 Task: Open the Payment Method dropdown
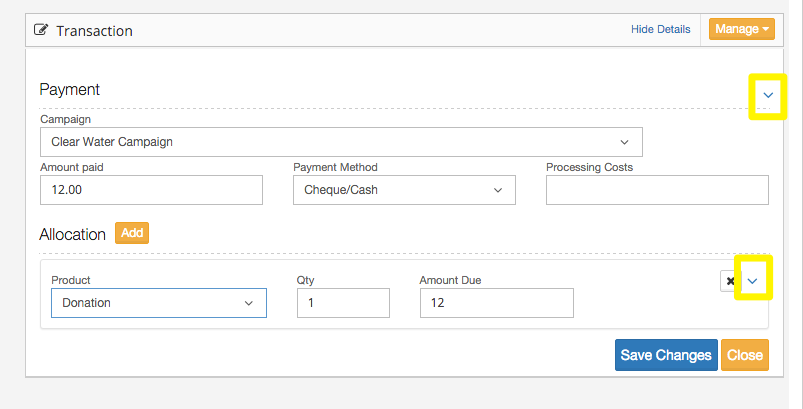pyautogui.click(x=404, y=190)
